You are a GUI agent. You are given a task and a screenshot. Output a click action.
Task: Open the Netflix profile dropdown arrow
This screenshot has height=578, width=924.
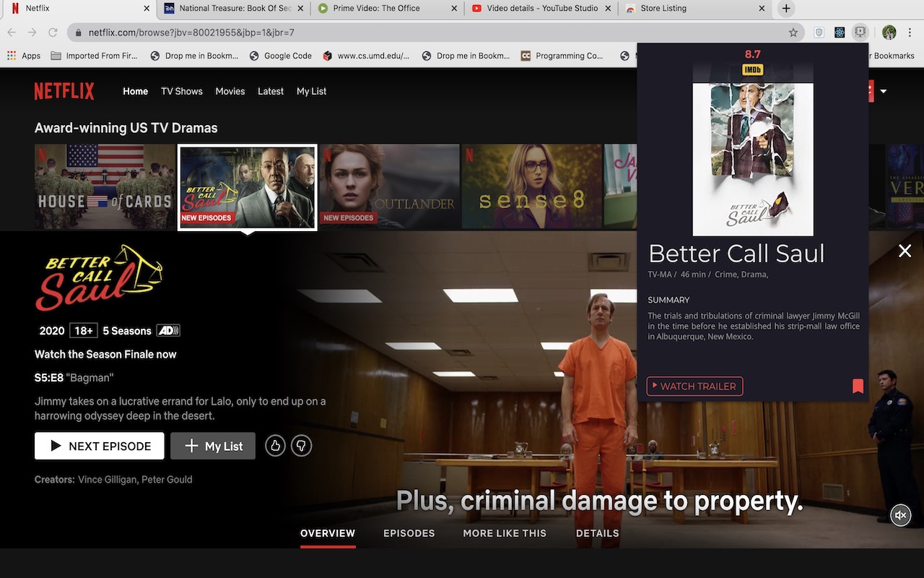[x=883, y=91]
